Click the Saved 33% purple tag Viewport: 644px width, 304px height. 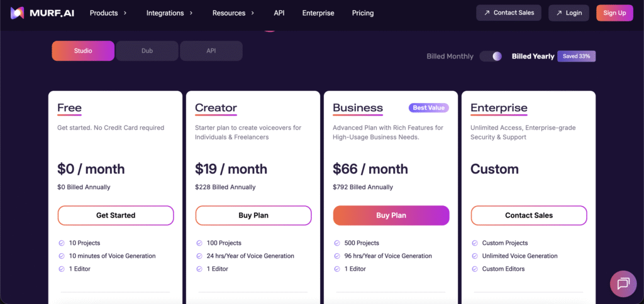pyautogui.click(x=576, y=57)
